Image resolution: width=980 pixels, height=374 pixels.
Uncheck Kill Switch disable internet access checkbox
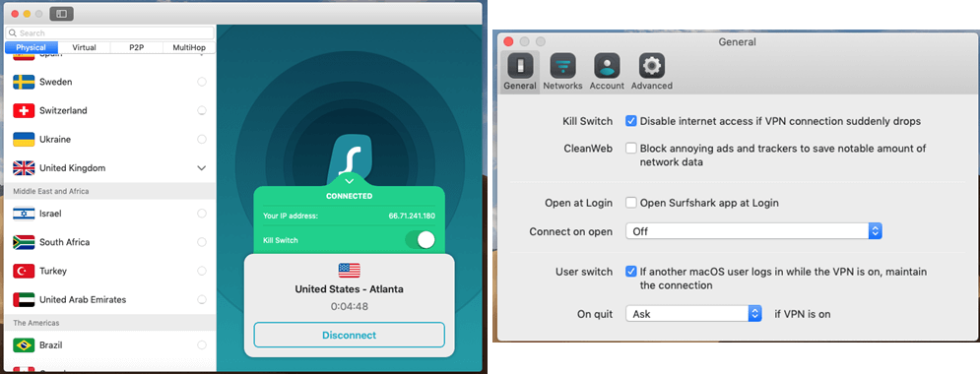coord(631,121)
